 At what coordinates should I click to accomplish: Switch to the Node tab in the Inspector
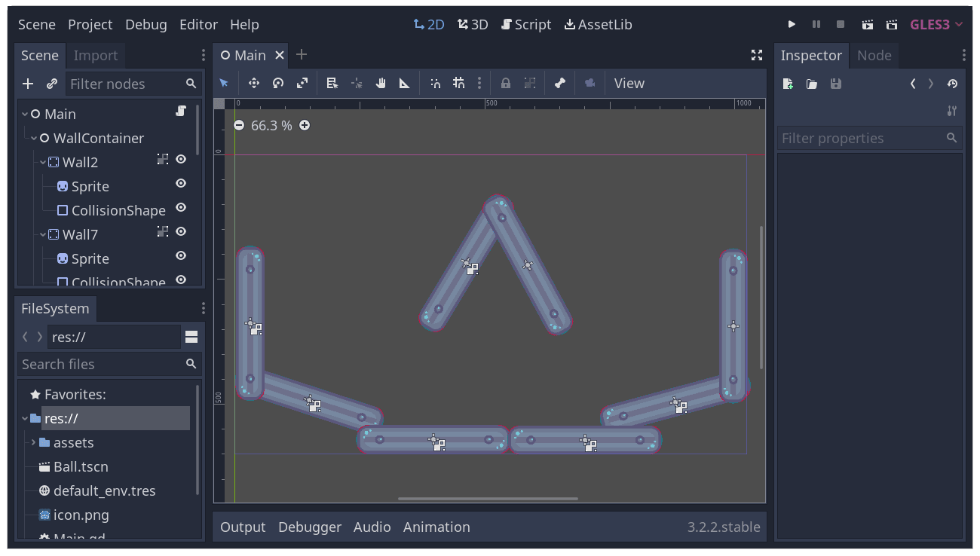point(874,55)
